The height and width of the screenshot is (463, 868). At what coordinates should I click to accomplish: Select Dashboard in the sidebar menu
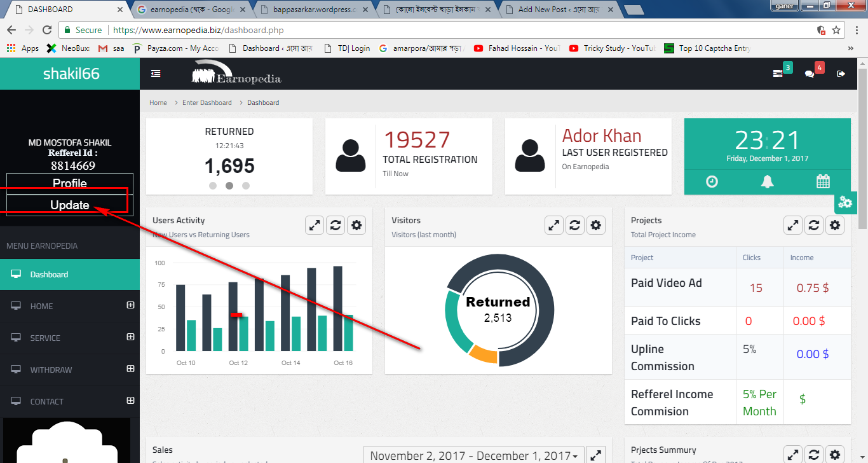pyautogui.click(x=49, y=275)
